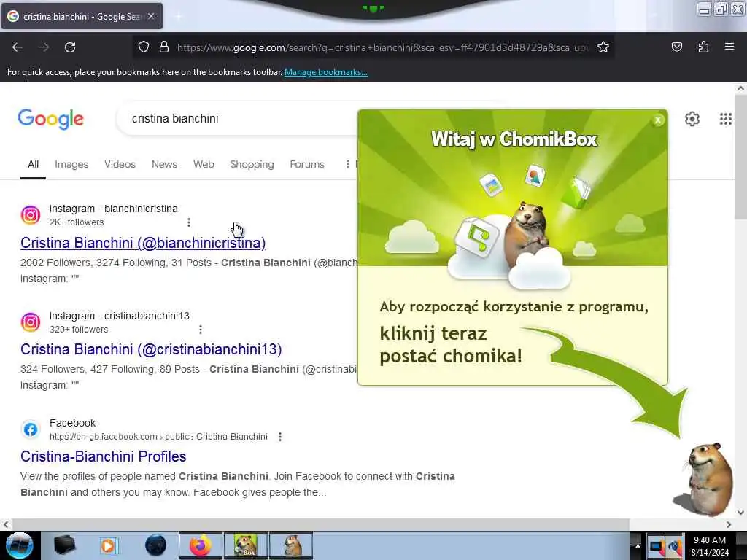
Task: Switch to the News tab
Action: coord(164,165)
